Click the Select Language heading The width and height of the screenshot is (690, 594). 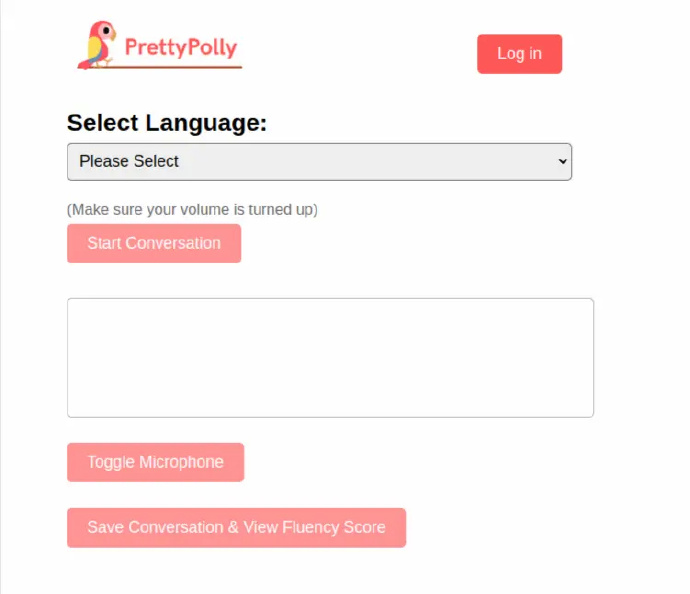[x=167, y=122]
